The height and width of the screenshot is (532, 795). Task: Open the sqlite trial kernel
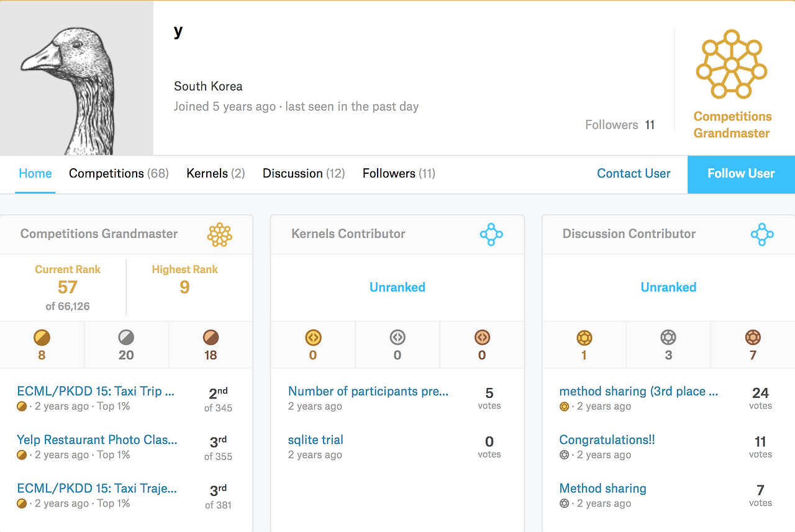pos(316,440)
